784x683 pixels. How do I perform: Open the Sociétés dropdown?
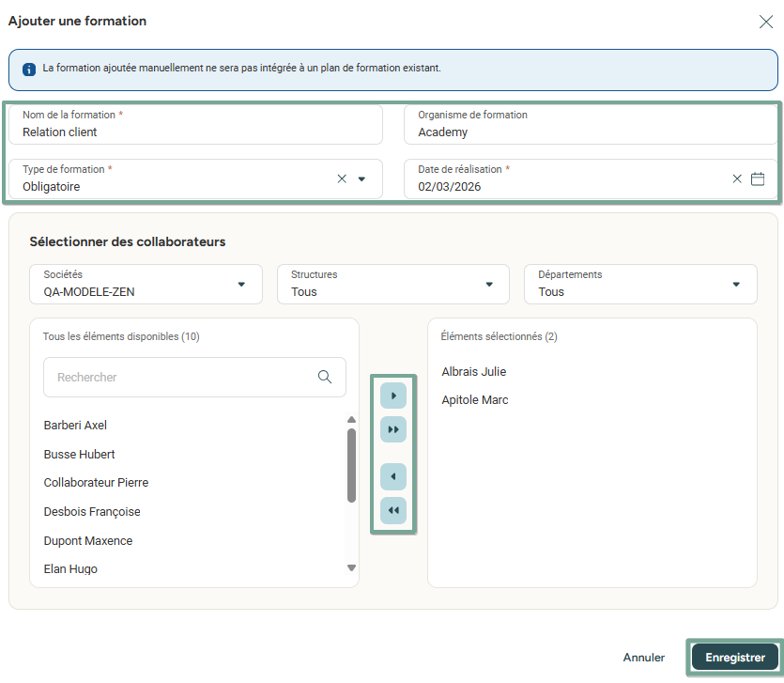pyautogui.click(x=241, y=284)
